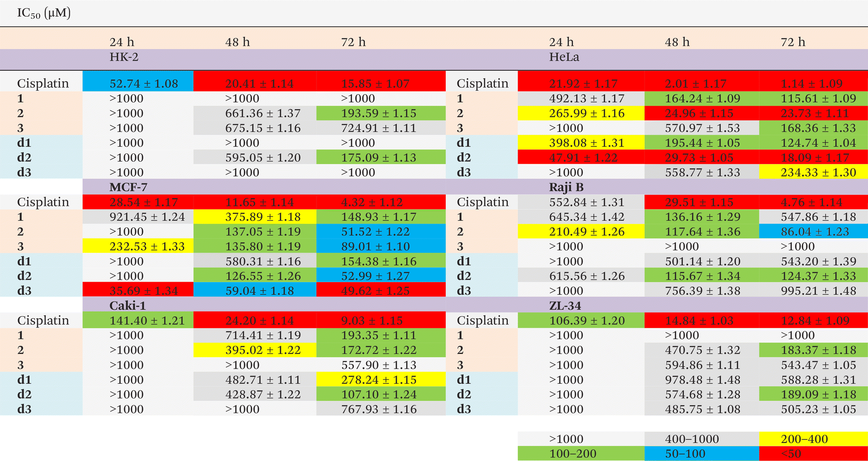Select the yellow cell 210.49 ± 1.26
The height and width of the screenshot is (461, 868).
click(x=581, y=231)
